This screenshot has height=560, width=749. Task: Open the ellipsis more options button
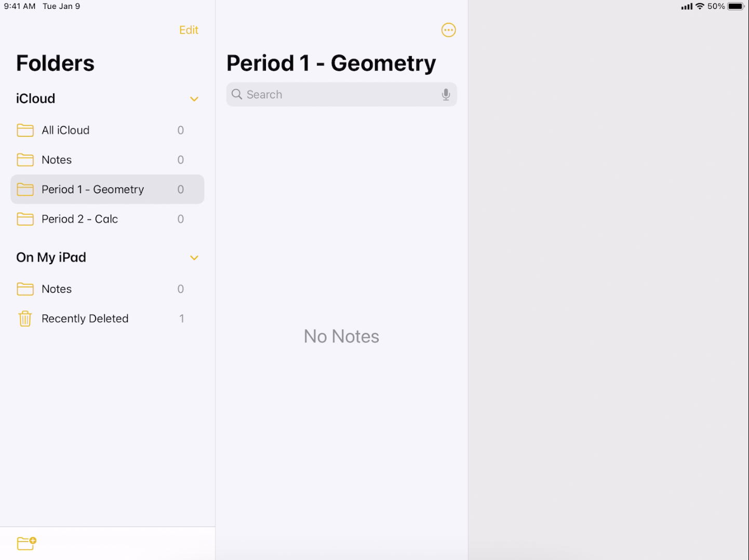448,30
